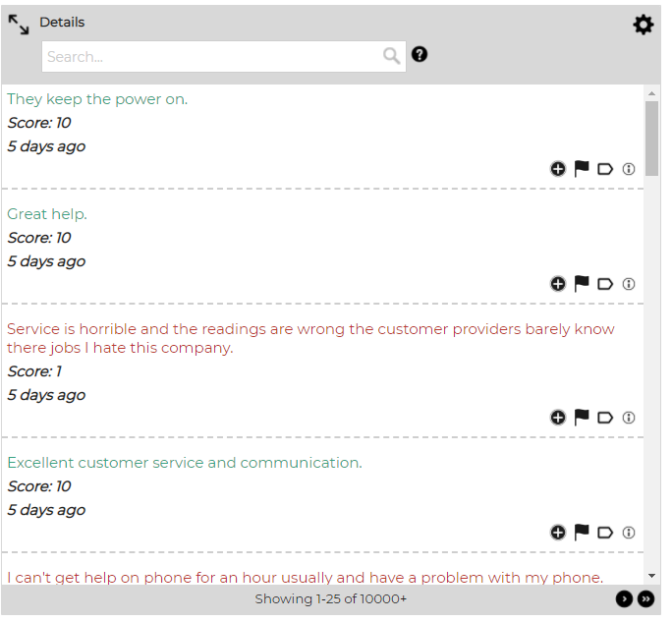Click the plus icon for 'They keep the power on'

click(558, 169)
